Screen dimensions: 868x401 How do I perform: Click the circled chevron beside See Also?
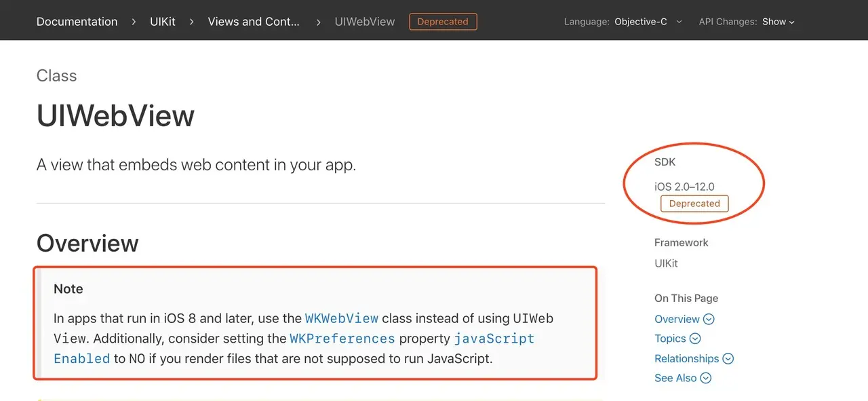click(x=706, y=378)
